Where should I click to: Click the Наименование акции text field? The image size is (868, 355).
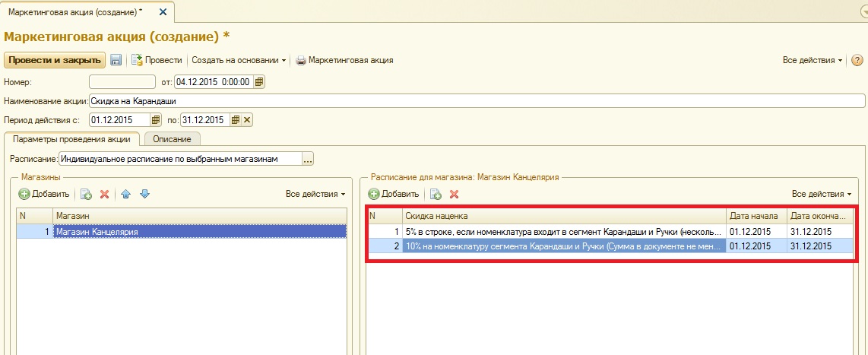point(477,100)
